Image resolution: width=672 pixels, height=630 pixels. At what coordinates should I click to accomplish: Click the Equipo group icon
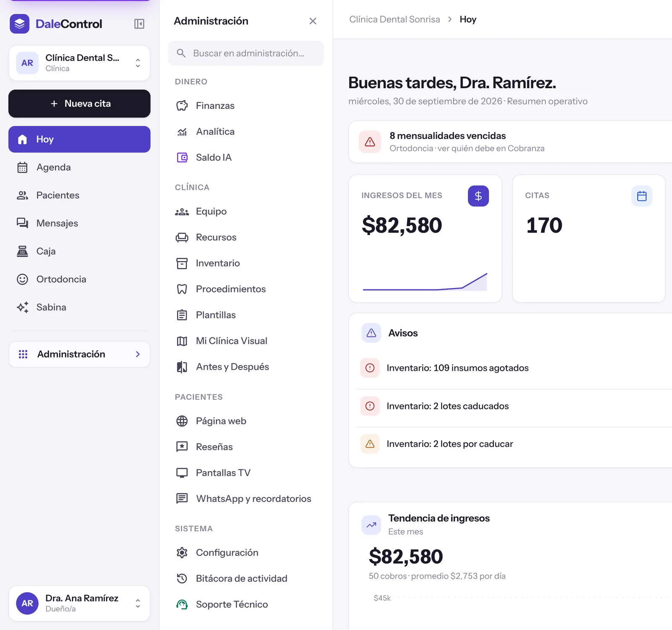click(x=182, y=212)
